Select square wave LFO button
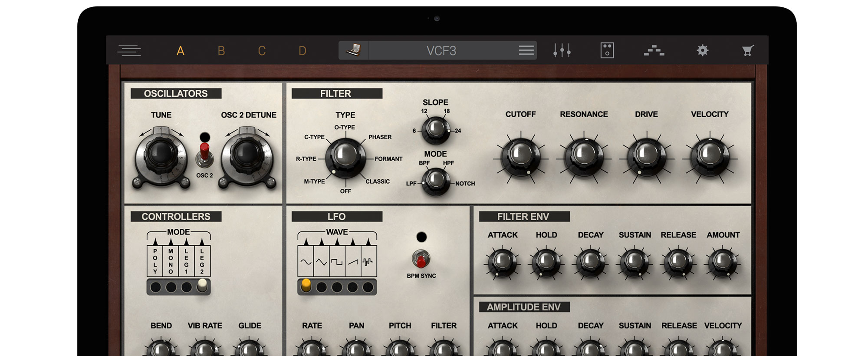Screen dimensions: 868x356 click(x=337, y=287)
